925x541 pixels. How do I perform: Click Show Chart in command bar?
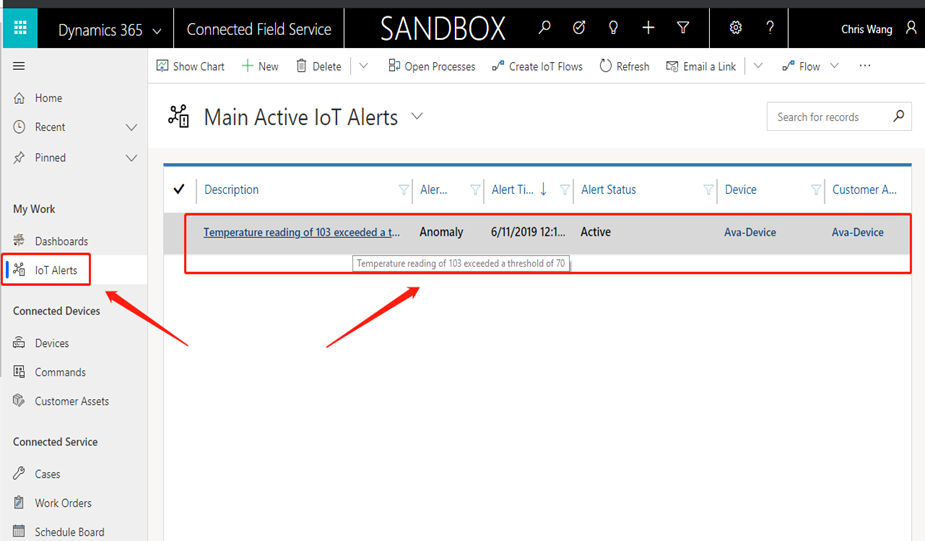tap(191, 66)
